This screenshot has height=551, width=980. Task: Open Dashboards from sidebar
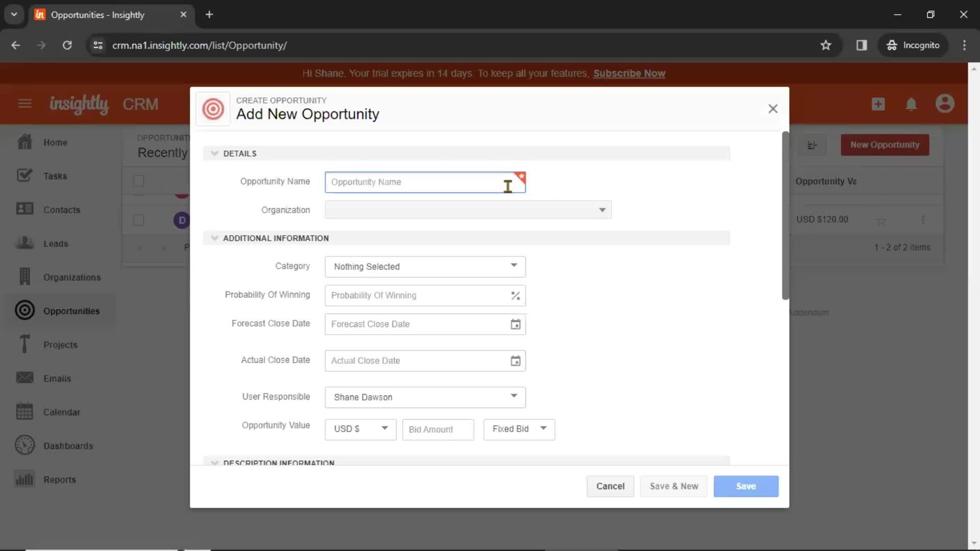[68, 445]
